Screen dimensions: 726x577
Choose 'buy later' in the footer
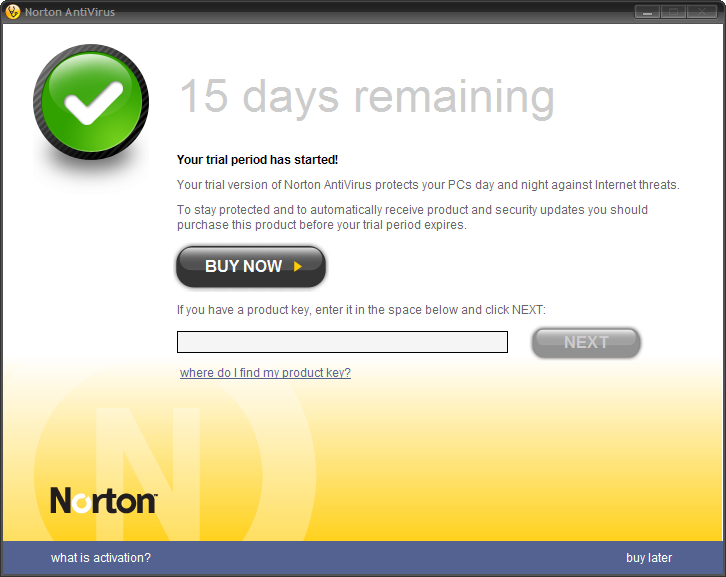[649, 558]
